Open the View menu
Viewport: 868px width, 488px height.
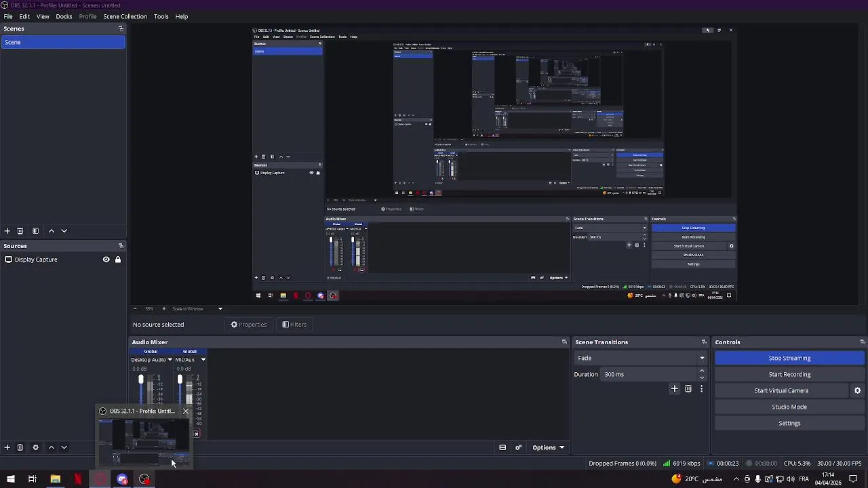(43, 16)
